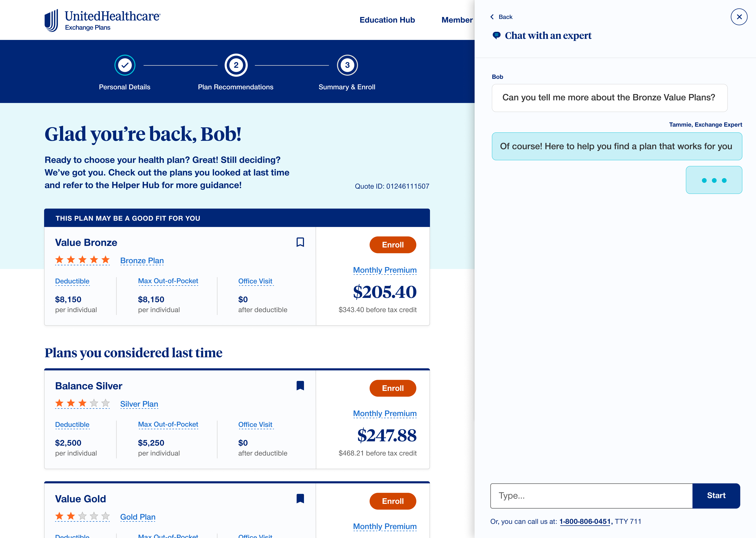Screen dimensions: 756x538
Task: Bookmark the Value Gold plan
Action: click(x=300, y=499)
